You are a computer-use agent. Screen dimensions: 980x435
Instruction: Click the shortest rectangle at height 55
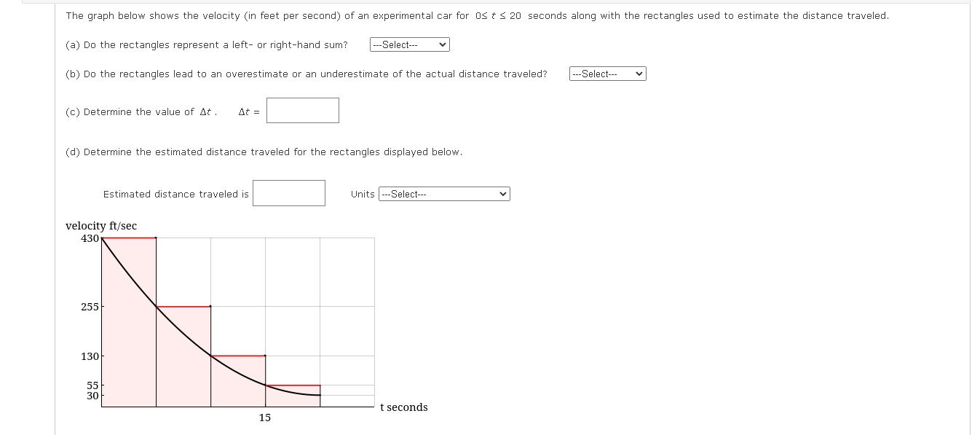coord(291,396)
